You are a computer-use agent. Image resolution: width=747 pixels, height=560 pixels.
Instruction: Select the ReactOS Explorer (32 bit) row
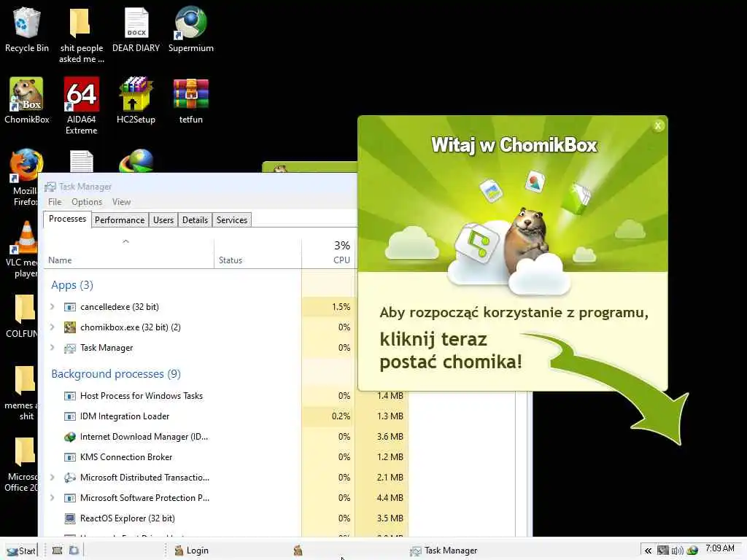click(x=226, y=518)
